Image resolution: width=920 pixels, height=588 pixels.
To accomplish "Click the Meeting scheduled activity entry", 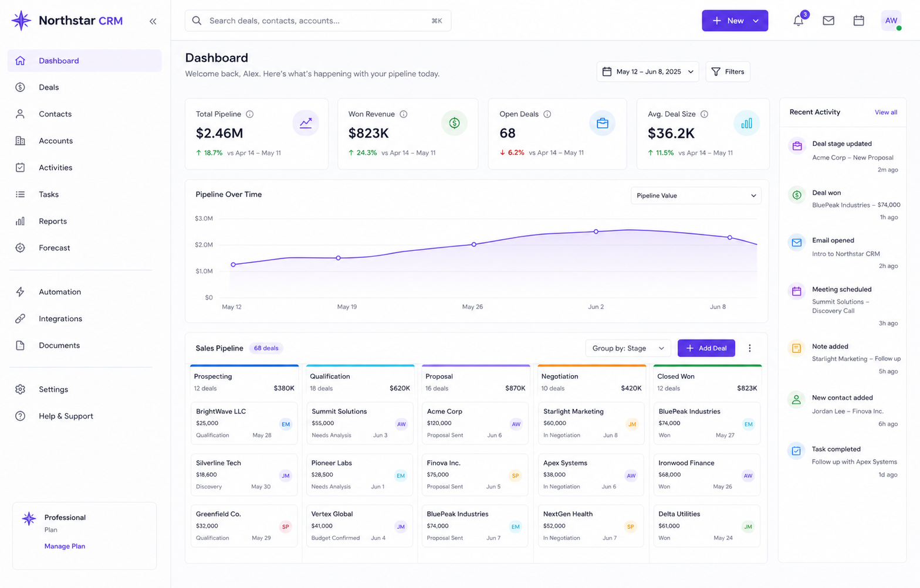I will [x=843, y=306].
